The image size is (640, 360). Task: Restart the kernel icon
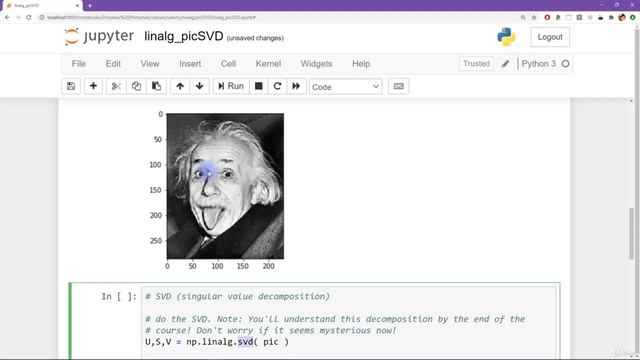[278, 87]
